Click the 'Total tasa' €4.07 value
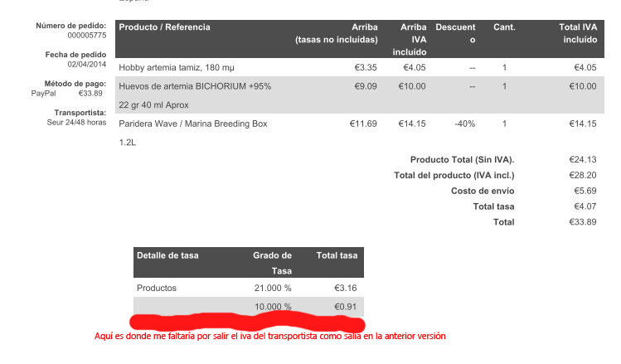Screen dimensions: 621x364 click(585, 206)
